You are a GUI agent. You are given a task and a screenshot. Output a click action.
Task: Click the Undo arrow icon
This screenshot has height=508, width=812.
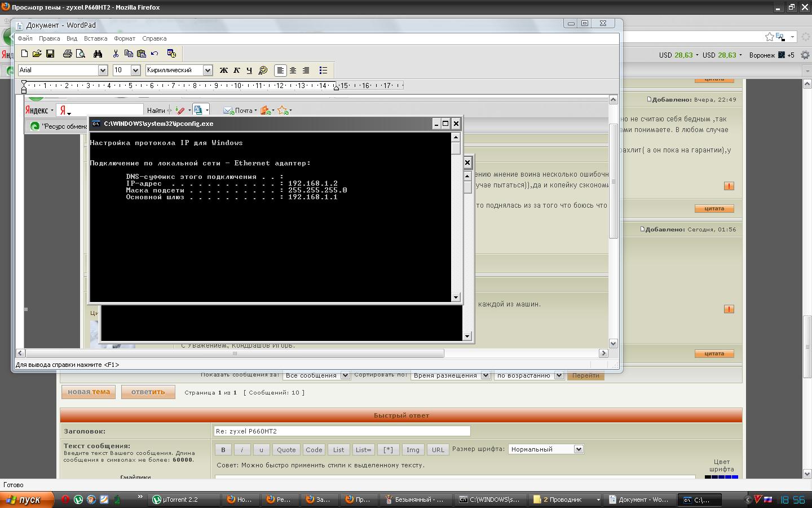155,54
